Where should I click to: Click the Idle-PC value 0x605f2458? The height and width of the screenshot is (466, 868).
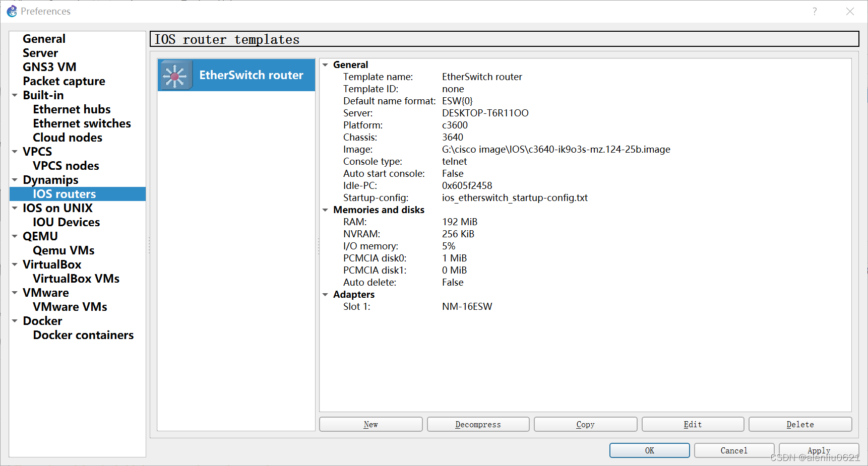coord(467,186)
